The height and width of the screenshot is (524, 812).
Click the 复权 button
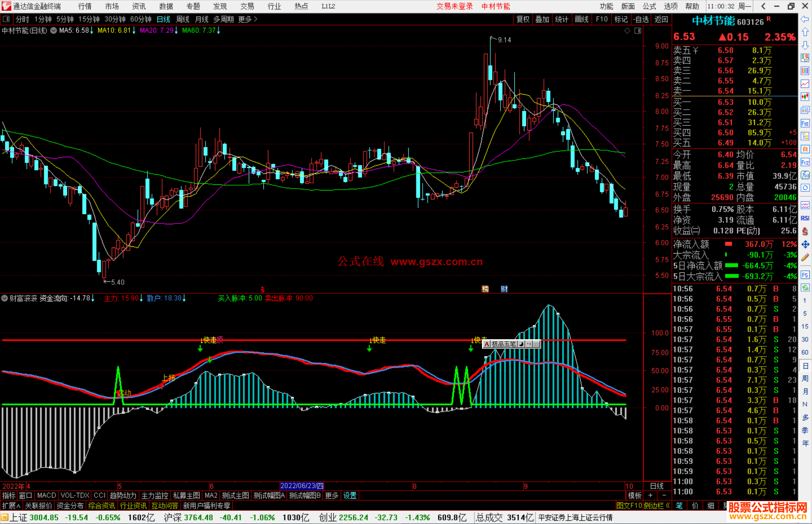click(x=523, y=19)
